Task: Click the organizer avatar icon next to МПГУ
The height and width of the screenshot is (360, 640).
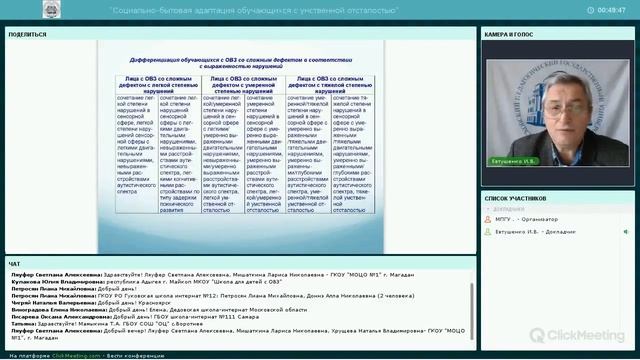Action: 487,220
